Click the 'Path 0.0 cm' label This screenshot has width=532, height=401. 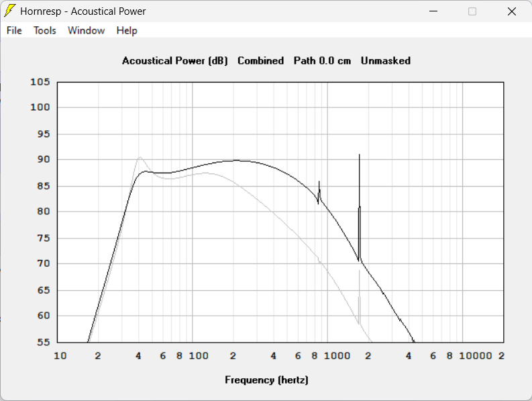tap(322, 61)
